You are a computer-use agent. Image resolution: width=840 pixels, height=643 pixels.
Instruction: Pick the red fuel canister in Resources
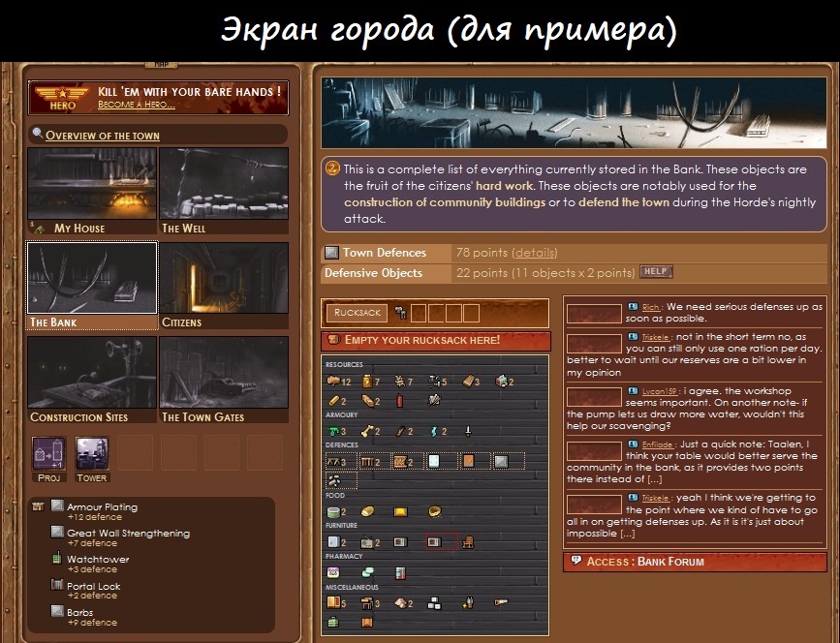pyautogui.click(x=399, y=401)
